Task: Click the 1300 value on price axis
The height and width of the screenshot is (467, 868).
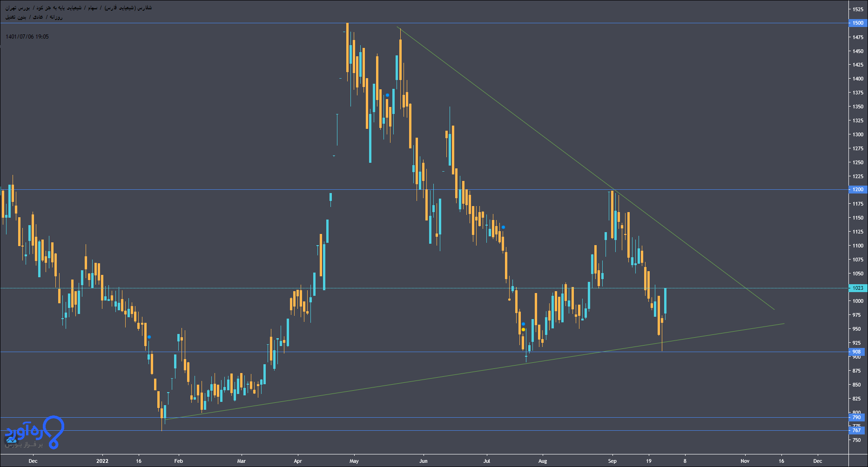Action: [858, 134]
